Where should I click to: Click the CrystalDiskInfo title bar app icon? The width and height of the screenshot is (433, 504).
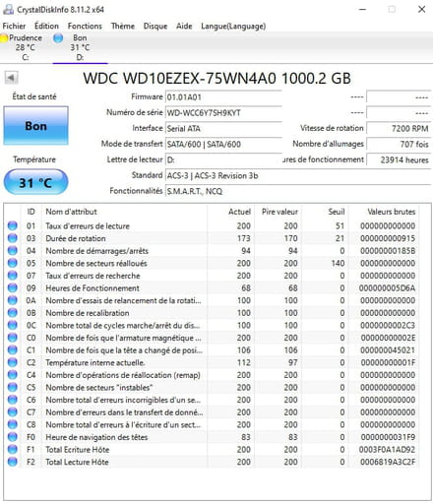(8, 10)
